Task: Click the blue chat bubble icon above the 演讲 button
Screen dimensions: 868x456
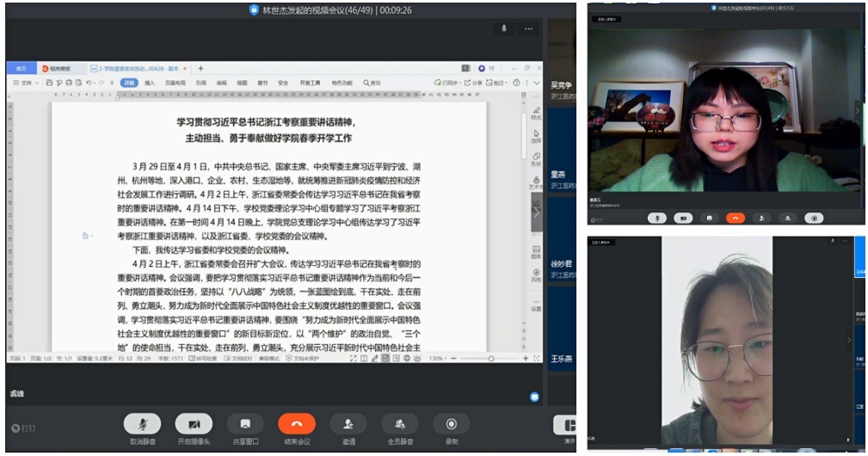Action: [534, 397]
